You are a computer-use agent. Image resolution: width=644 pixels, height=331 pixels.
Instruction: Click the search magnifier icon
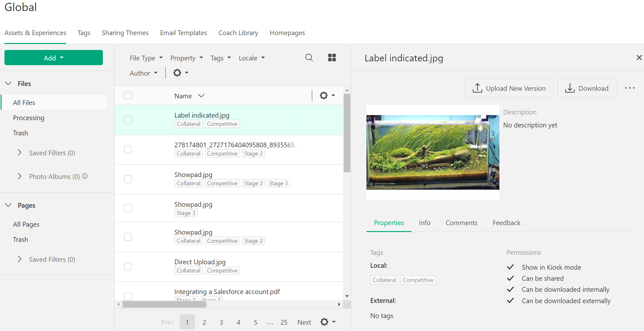tap(309, 58)
